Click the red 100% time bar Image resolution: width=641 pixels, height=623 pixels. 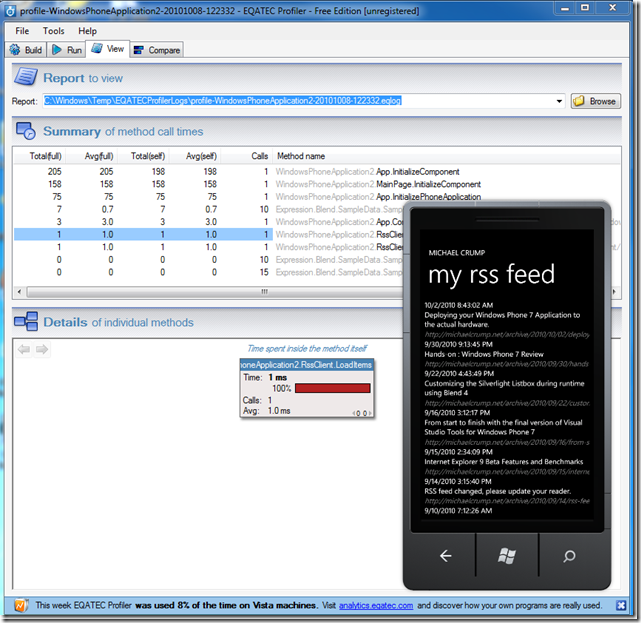tap(332, 388)
